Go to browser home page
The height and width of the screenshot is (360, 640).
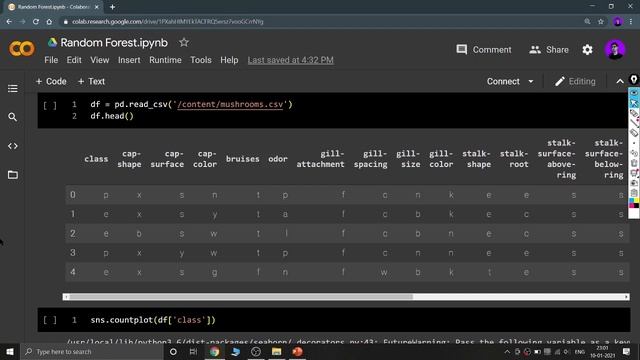point(49,22)
